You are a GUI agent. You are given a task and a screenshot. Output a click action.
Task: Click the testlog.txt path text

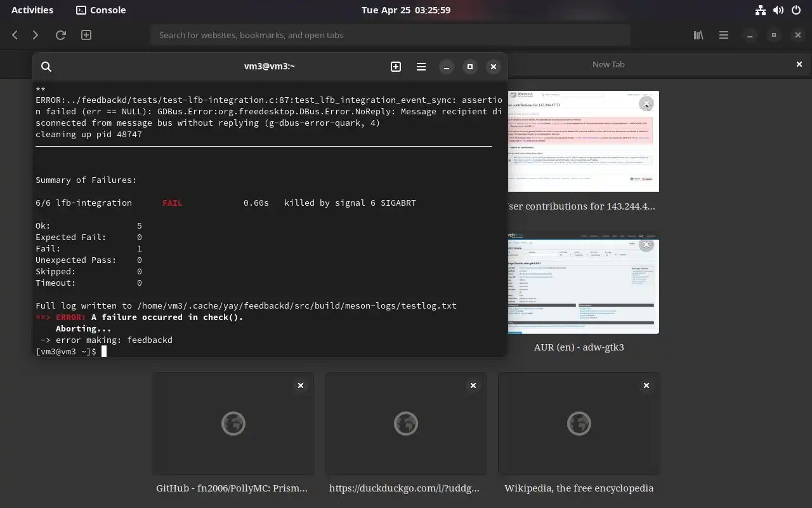(297, 306)
